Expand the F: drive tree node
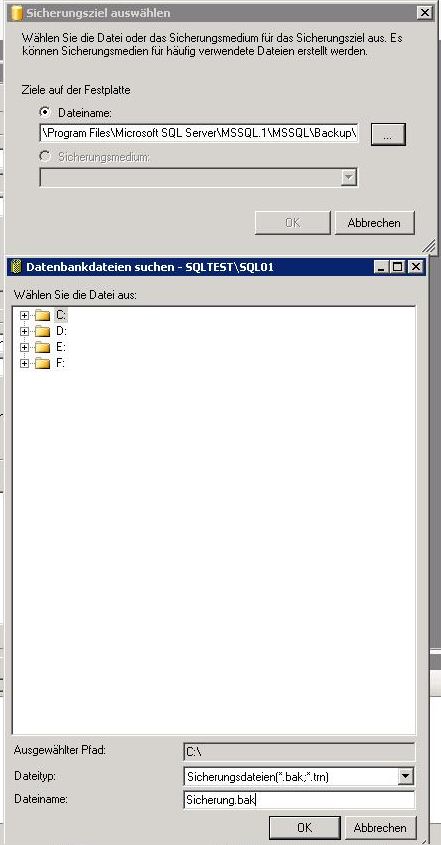The width and height of the screenshot is (441, 845). pyautogui.click(x=24, y=364)
